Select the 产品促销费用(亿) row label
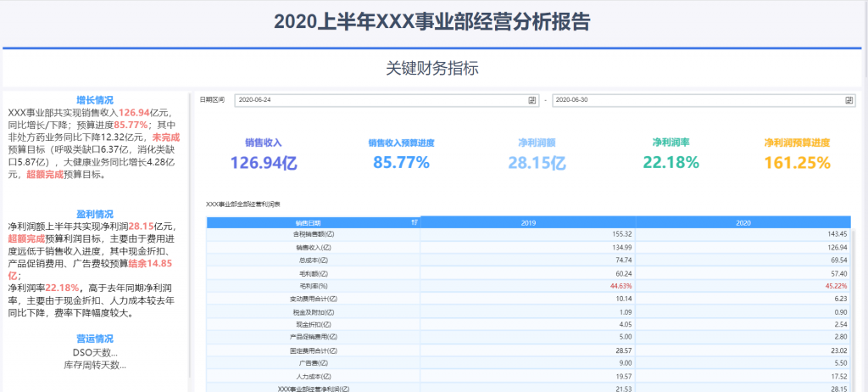This screenshot has height=392, width=868. point(314,337)
